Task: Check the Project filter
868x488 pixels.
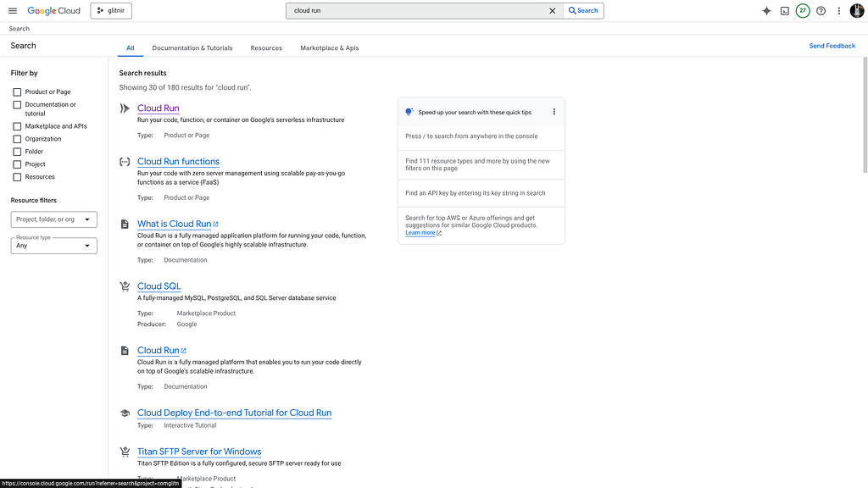Action: (17, 164)
